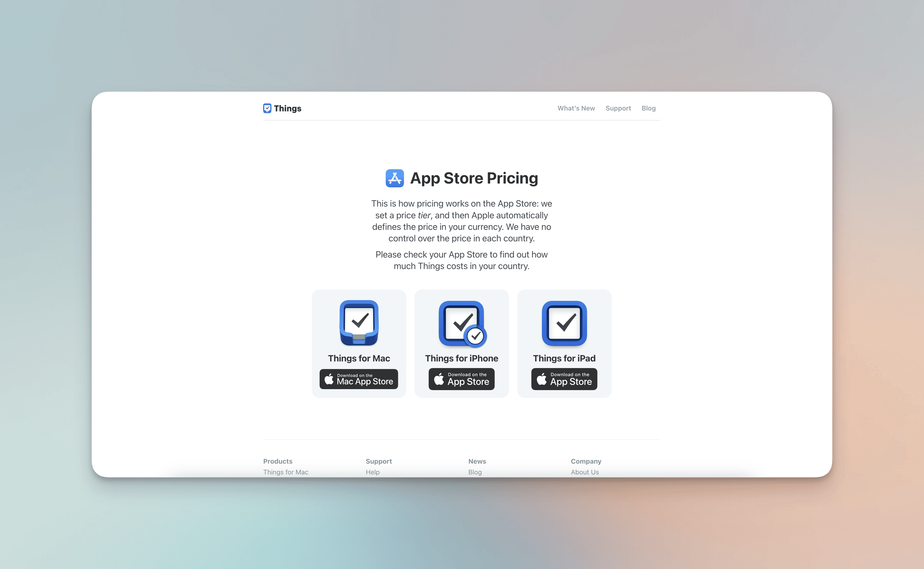Click the Things for iPad app icon
The height and width of the screenshot is (569, 924).
(564, 323)
